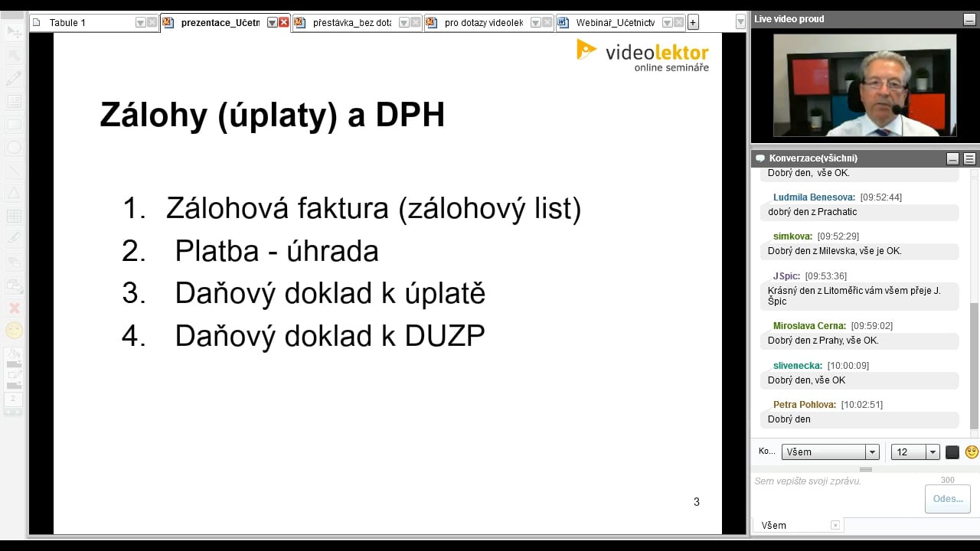The image size is (980, 551).
Task: Close the Všem chat tab at bottom
Action: (835, 525)
